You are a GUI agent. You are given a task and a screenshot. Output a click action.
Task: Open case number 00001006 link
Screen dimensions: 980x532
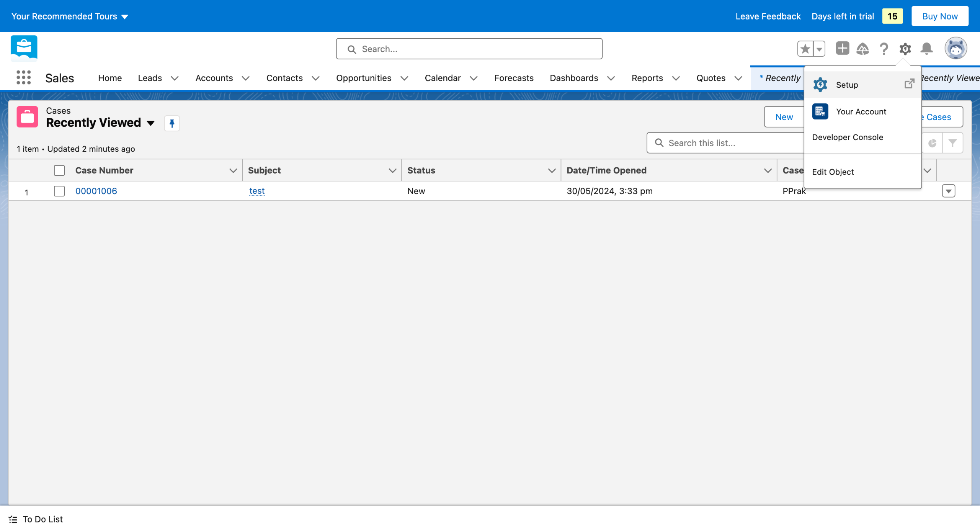point(96,191)
